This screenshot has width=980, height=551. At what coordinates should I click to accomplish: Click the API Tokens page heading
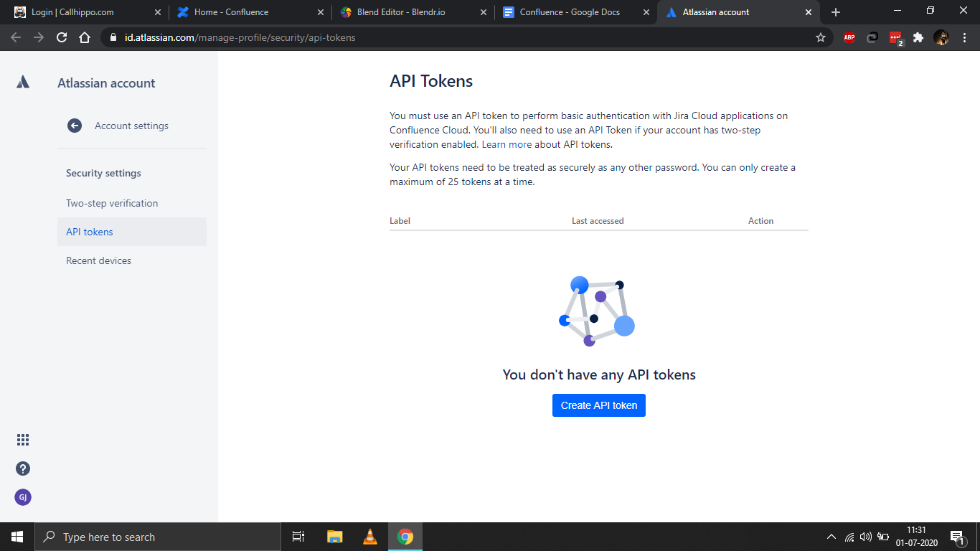431,81
